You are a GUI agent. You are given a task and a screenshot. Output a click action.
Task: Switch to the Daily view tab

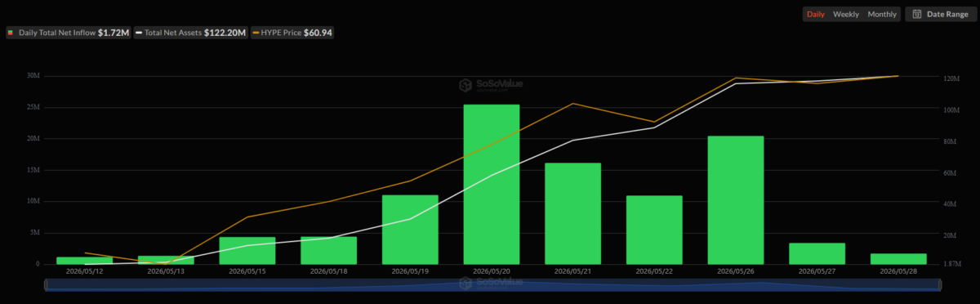click(815, 14)
